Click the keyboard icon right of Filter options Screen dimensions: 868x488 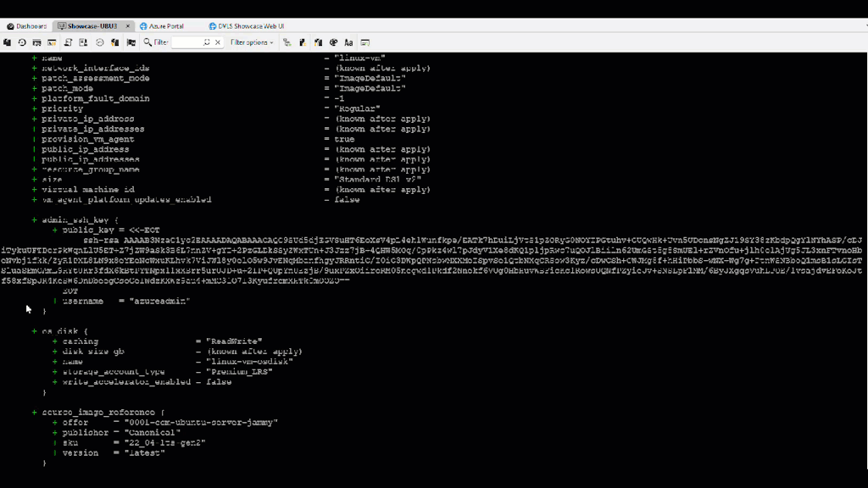click(287, 42)
